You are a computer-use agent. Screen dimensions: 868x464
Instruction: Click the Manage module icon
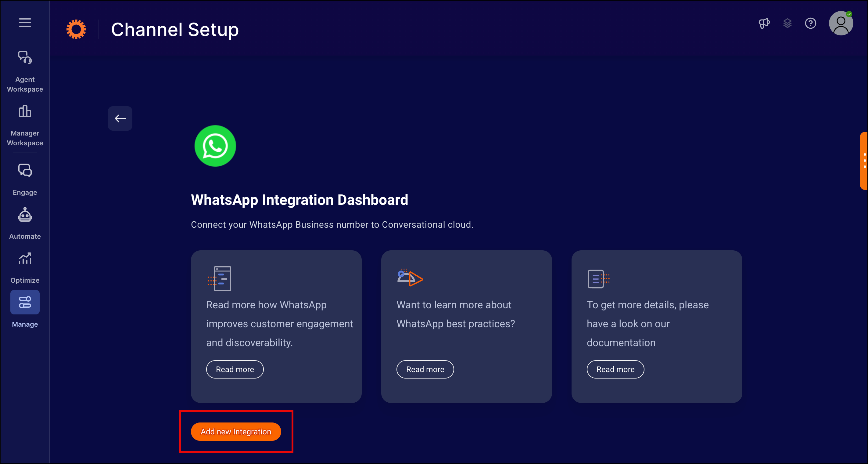pyautogui.click(x=25, y=303)
